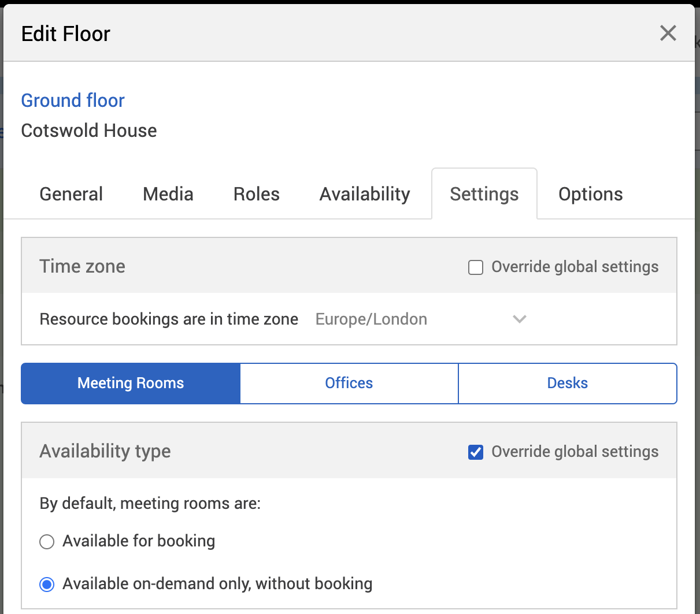
Task: Switch to the Options tab
Action: pos(590,194)
